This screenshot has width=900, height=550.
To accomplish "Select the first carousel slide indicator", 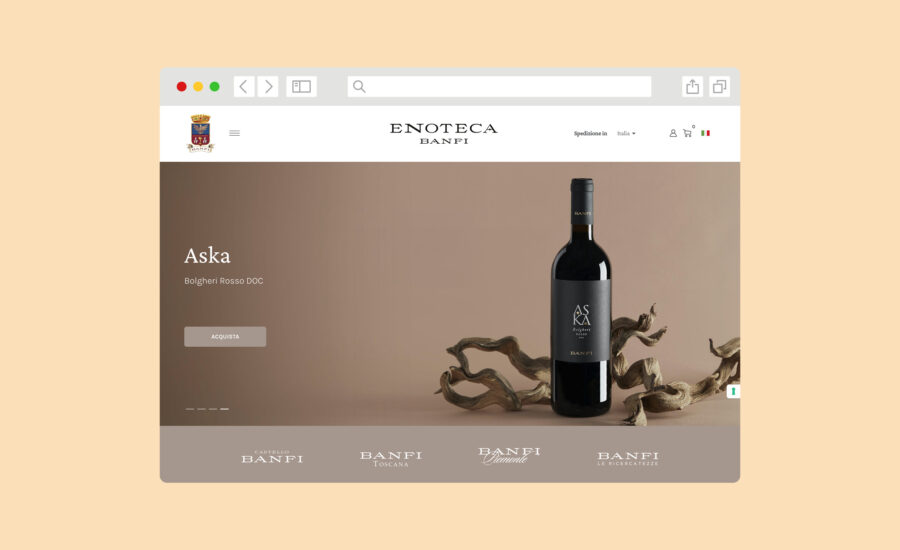I will coord(189,409).
